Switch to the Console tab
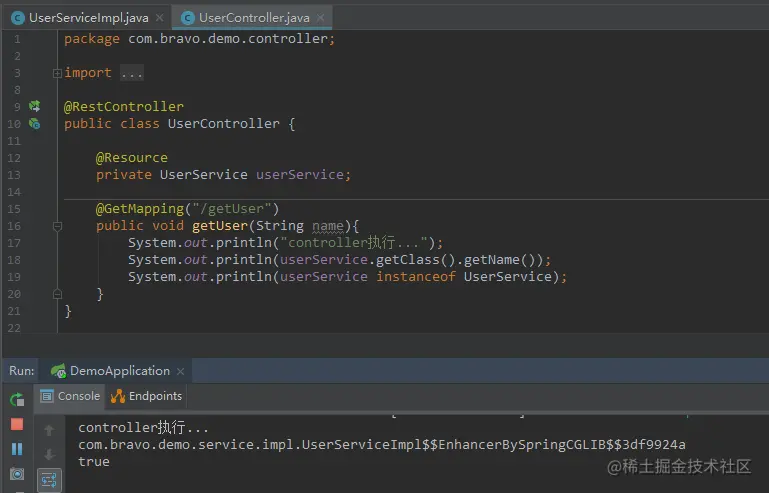The width and height of the screenshot is (769, 493). (x=70, y=396)
